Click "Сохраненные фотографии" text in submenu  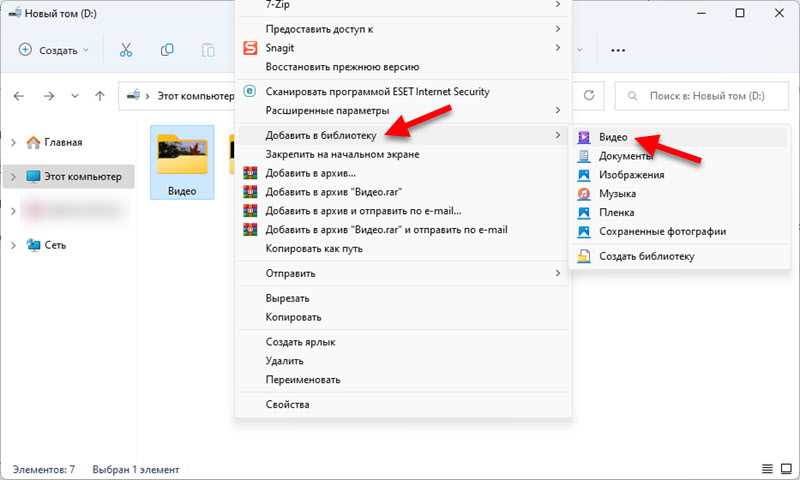point(662,232)
